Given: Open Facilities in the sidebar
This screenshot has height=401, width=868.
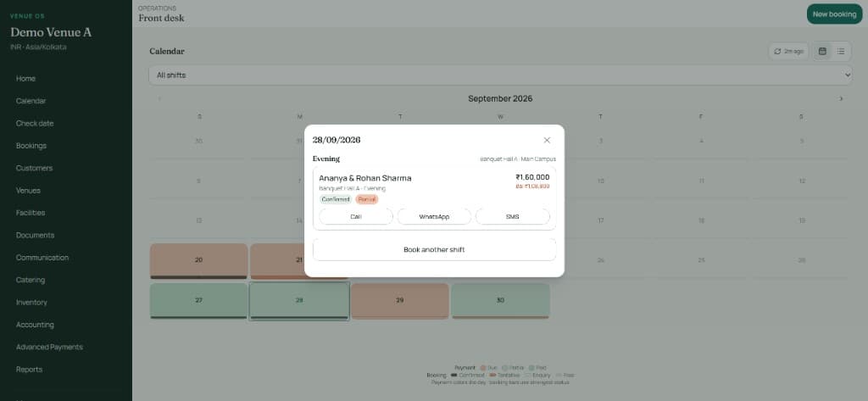Looking at the screenshot, I should 31,213.
